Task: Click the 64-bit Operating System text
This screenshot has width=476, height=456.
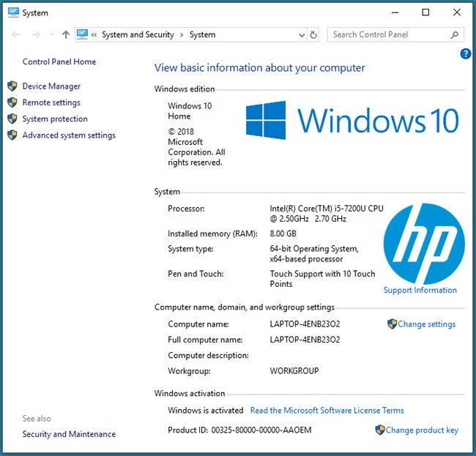Action: pyautogui.click(x=314, y=254)
